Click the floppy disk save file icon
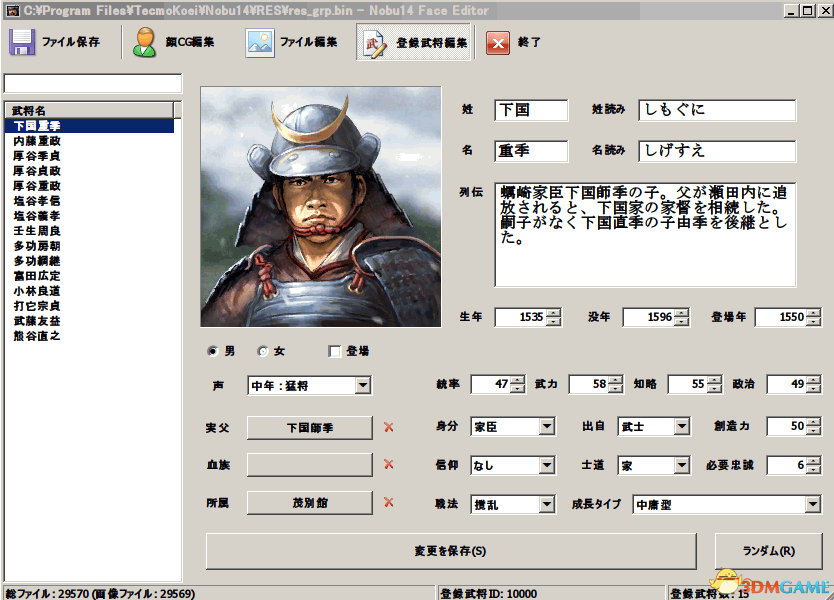Image resolution: width=834 pixels, height=600 pixels. point(22,42)
